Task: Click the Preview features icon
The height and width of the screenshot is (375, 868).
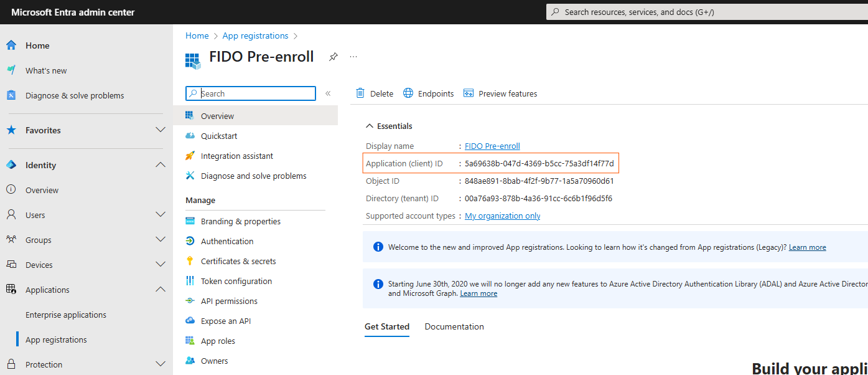Action: (x=469, y=93)
